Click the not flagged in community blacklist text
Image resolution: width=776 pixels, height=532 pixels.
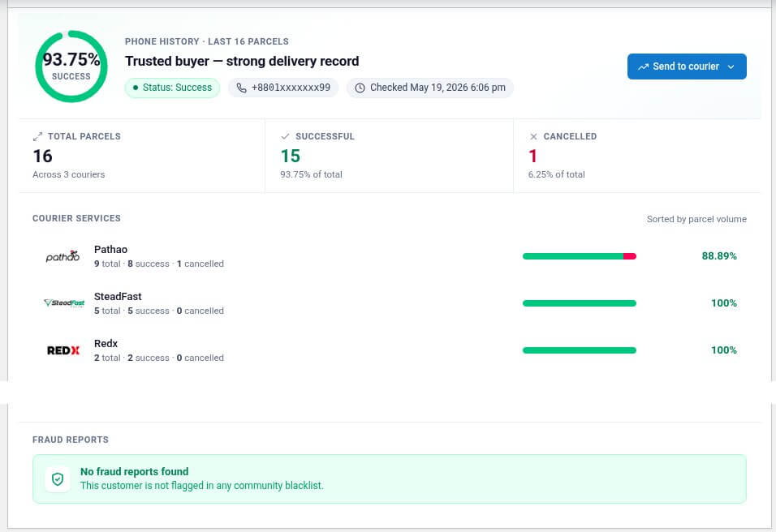click(x=202, y=486)
